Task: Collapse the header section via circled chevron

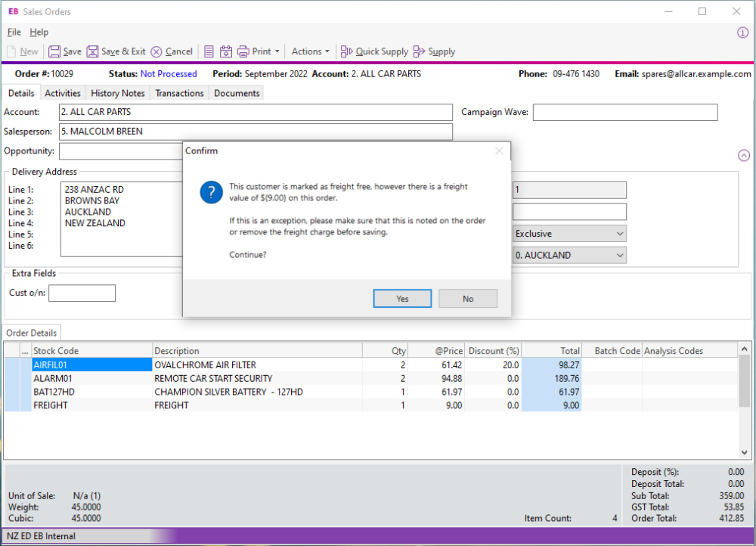Action: click(743, 154)
